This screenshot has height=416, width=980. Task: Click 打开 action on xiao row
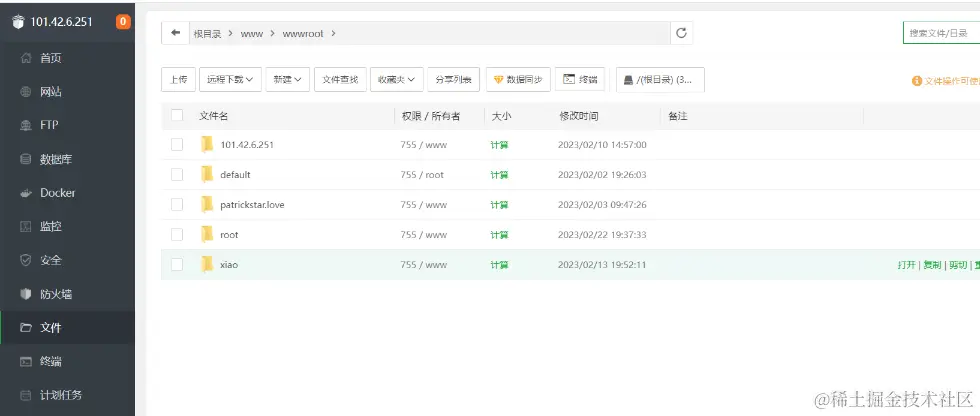907,265
